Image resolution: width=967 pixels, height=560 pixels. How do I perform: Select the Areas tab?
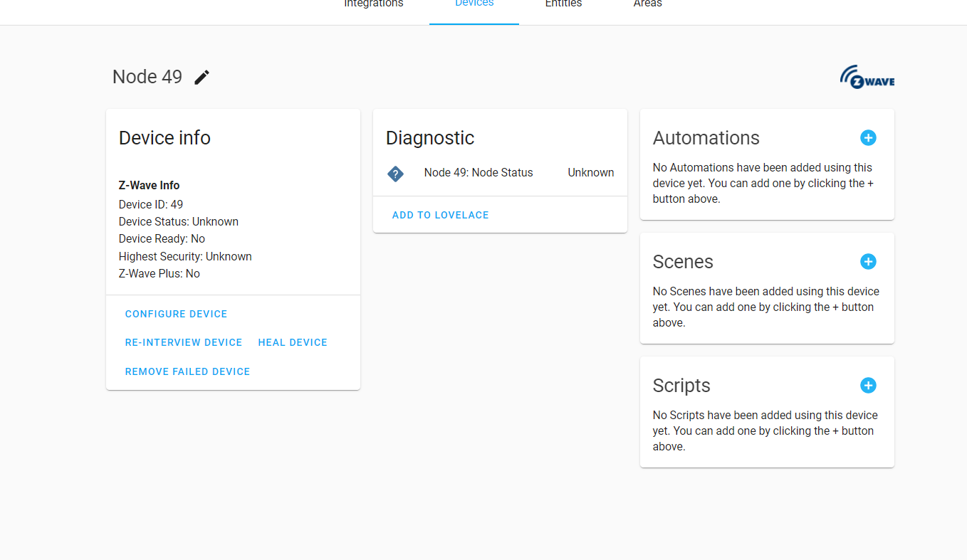[x=648, y=4]
